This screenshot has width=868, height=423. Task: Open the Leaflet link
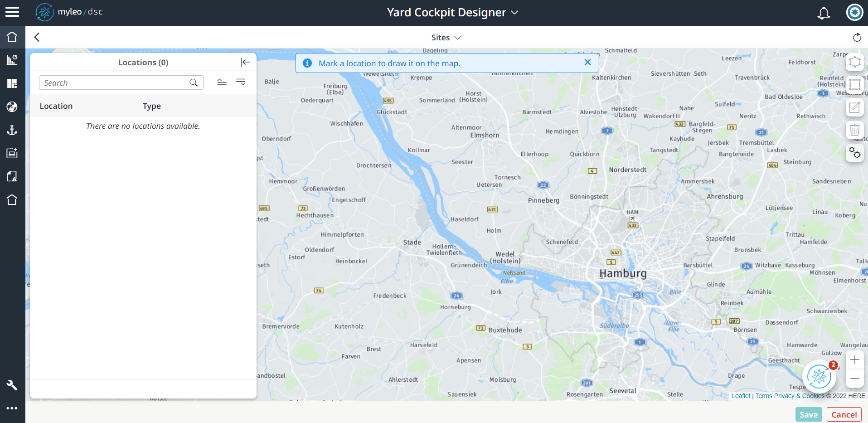(x=741, y=396)
